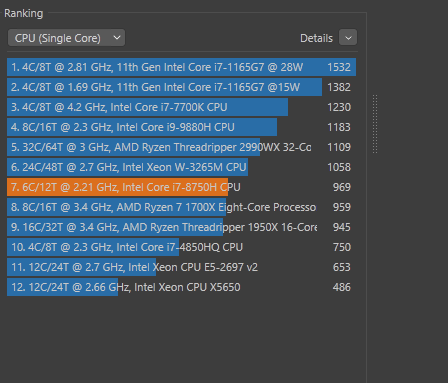Select the Xeon E5-2697 v2 row
Viewport: 448px width, 383px height.
[181, 267]
